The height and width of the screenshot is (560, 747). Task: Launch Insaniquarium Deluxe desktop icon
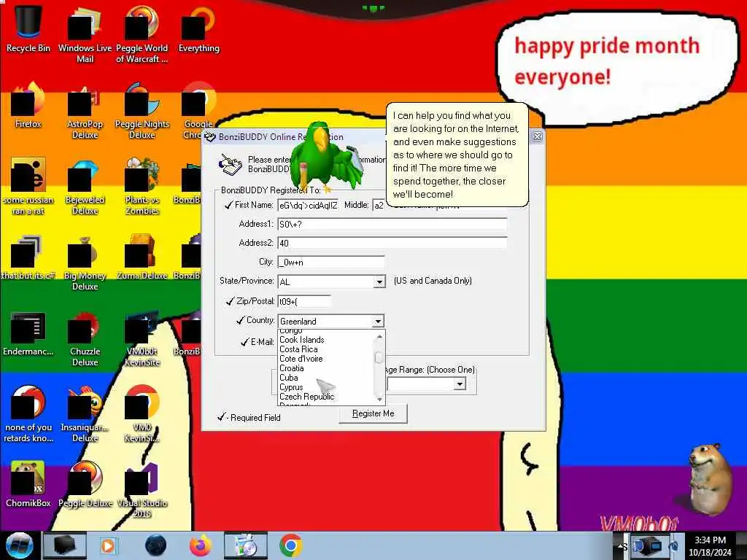(85, 414)
